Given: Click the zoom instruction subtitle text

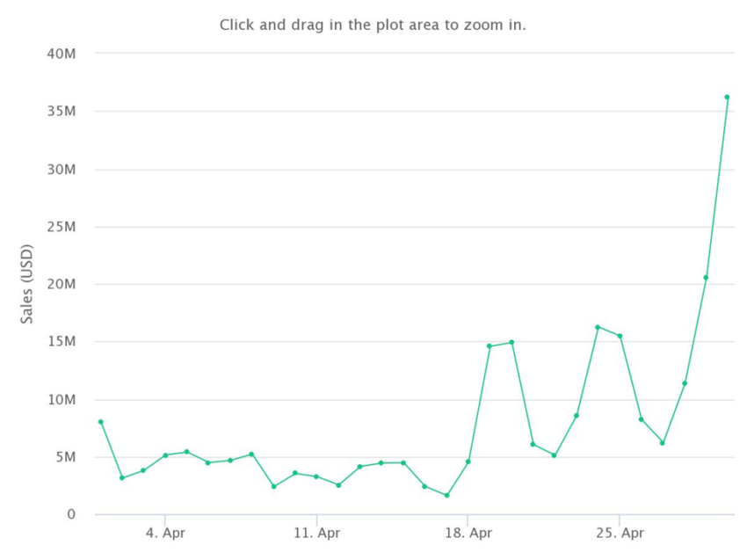Looking at the screenshot, I should (x=373, y=25).
